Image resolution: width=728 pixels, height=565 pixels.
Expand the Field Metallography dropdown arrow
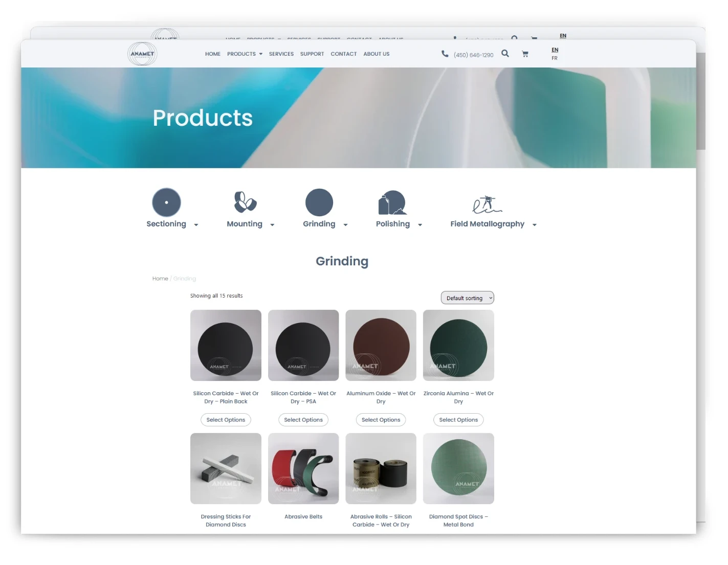click(x=534, y=225)
